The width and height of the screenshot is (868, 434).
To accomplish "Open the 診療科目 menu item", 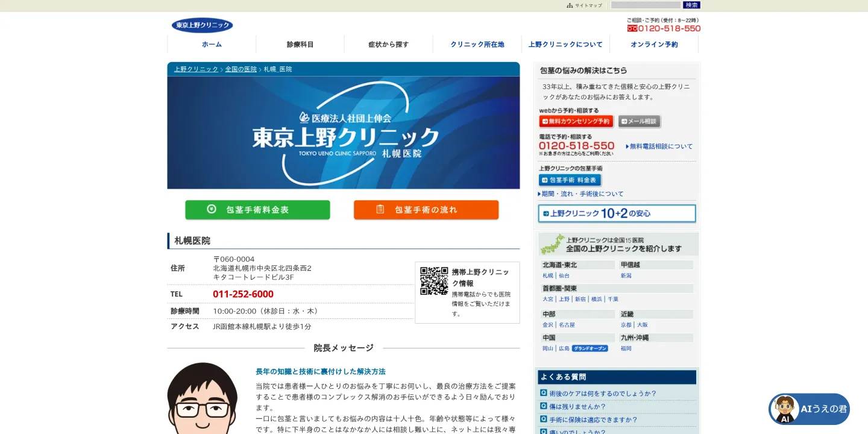I will [x=300, y=44].
